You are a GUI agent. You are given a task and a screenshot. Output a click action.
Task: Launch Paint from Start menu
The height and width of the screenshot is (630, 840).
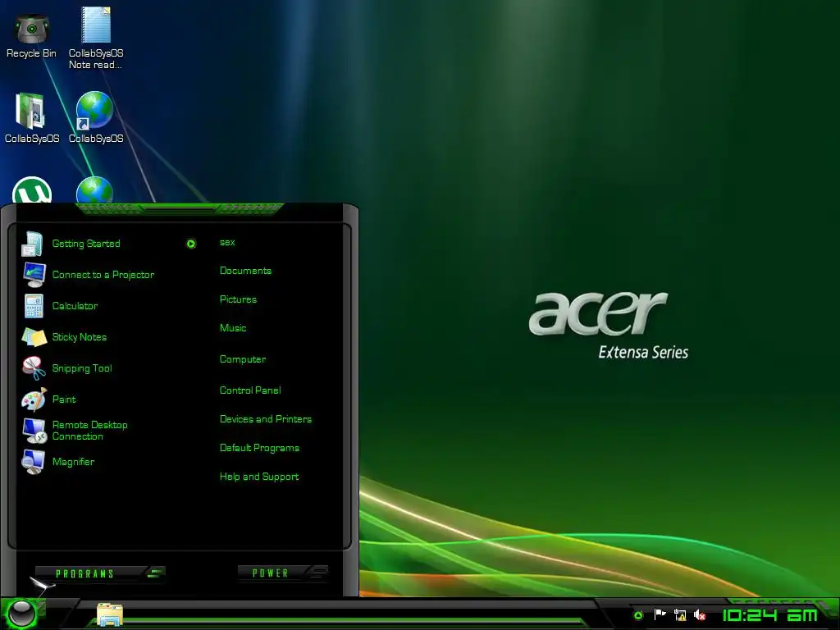click(x=64, y=399)
